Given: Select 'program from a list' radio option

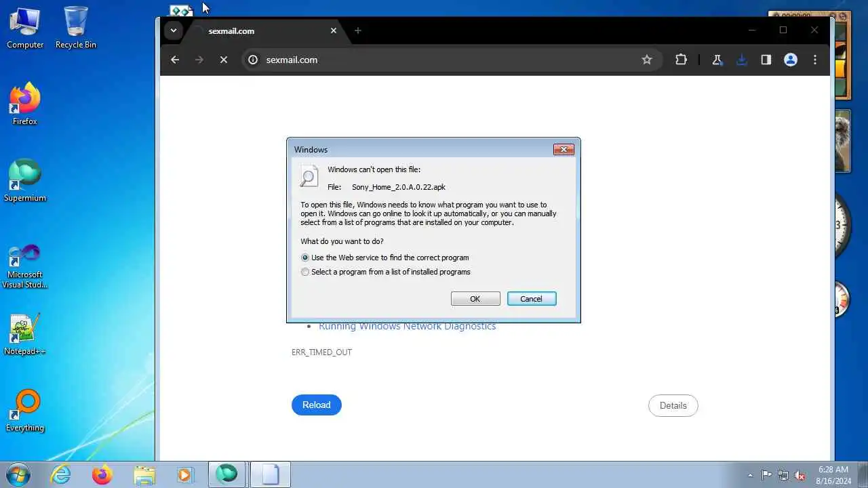Looking at the screenshot, I should pos(386,272).
